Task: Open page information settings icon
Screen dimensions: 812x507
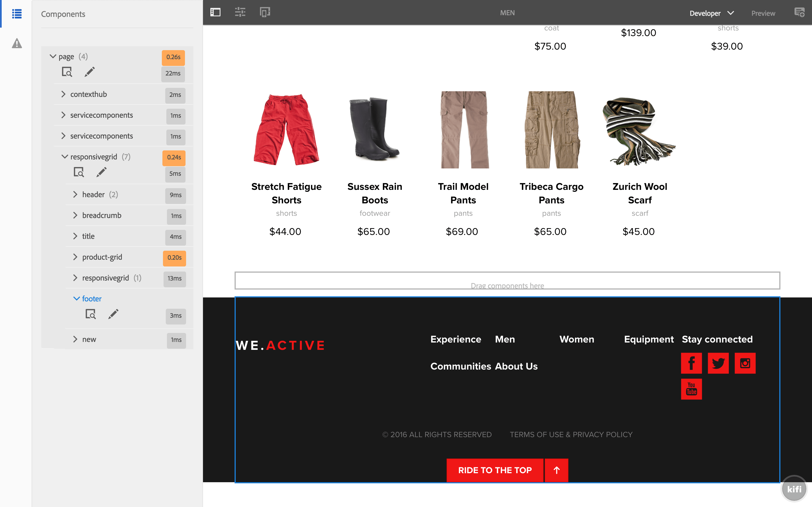Action: (240, 13)
